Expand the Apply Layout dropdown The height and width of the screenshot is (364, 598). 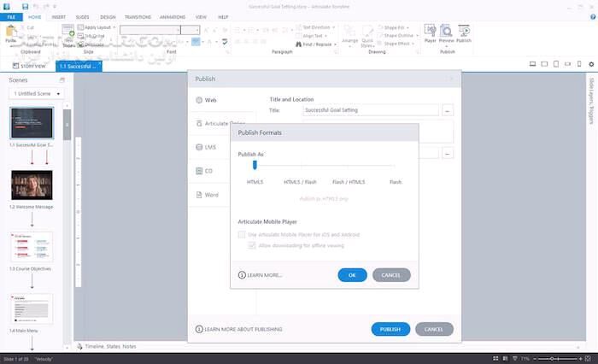[114, 27]
